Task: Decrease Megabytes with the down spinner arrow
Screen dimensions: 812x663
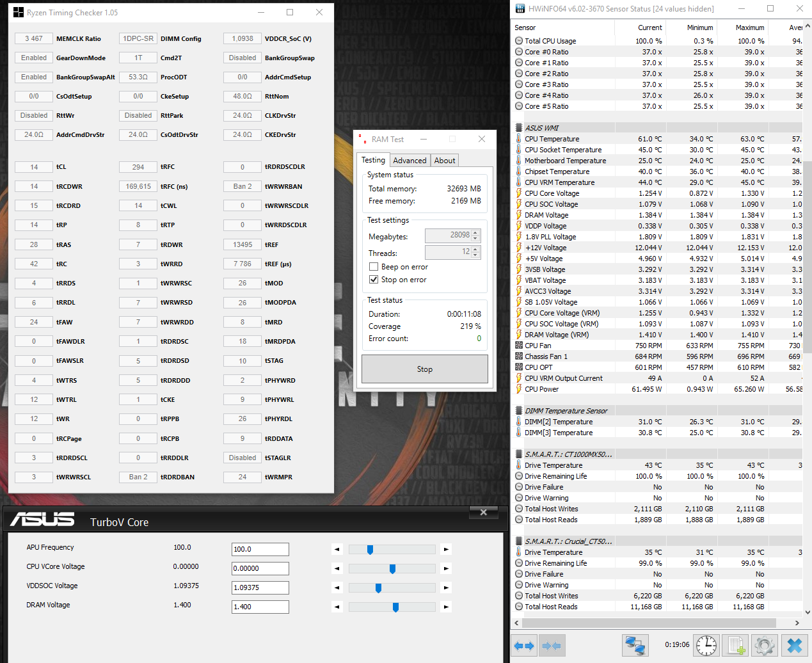Action: [475, 239]
